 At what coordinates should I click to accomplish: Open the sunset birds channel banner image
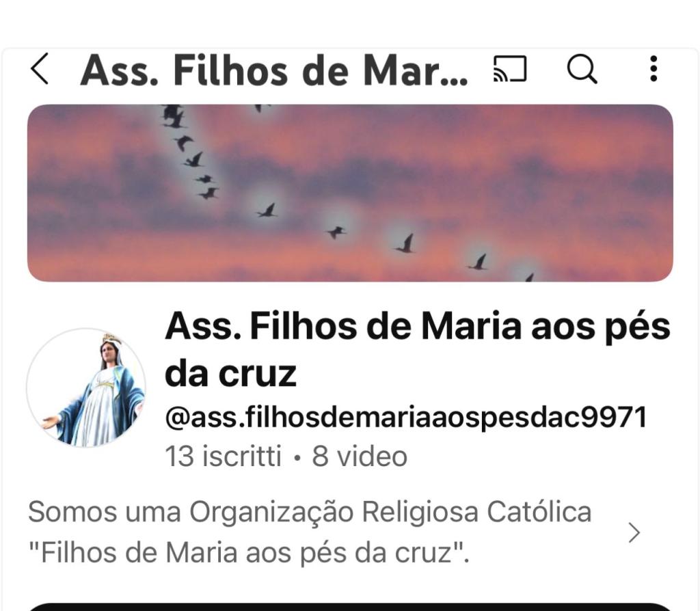click(350, 193)
